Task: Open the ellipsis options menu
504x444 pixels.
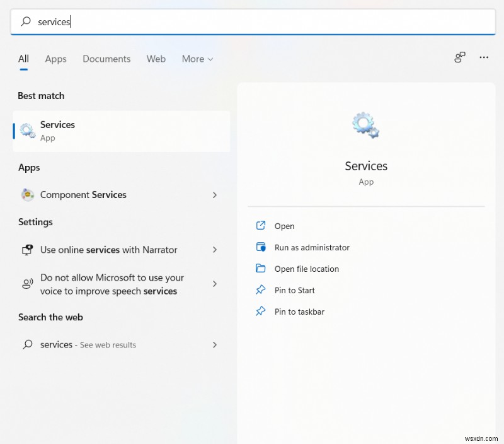Action: 484,57
